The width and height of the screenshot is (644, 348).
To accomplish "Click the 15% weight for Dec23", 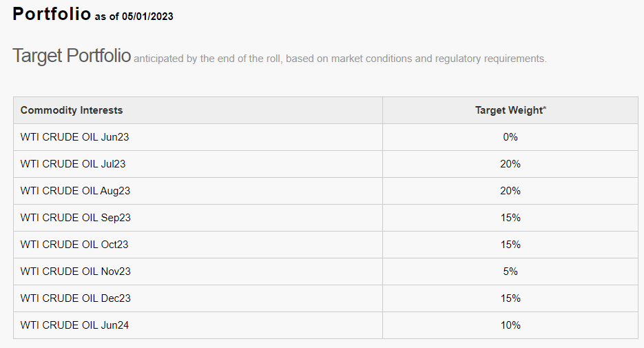I will click(x=510, y=298).
